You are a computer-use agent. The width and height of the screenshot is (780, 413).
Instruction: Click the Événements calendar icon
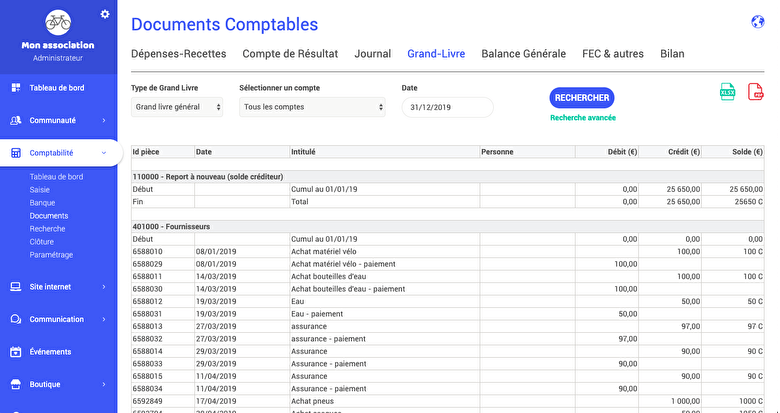click(16, 352)
